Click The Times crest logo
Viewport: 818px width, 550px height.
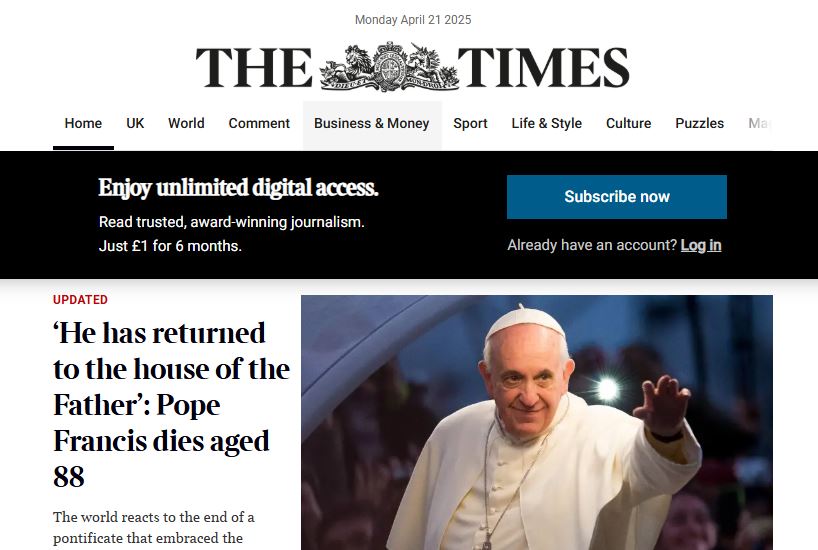(x=389, y=67)
